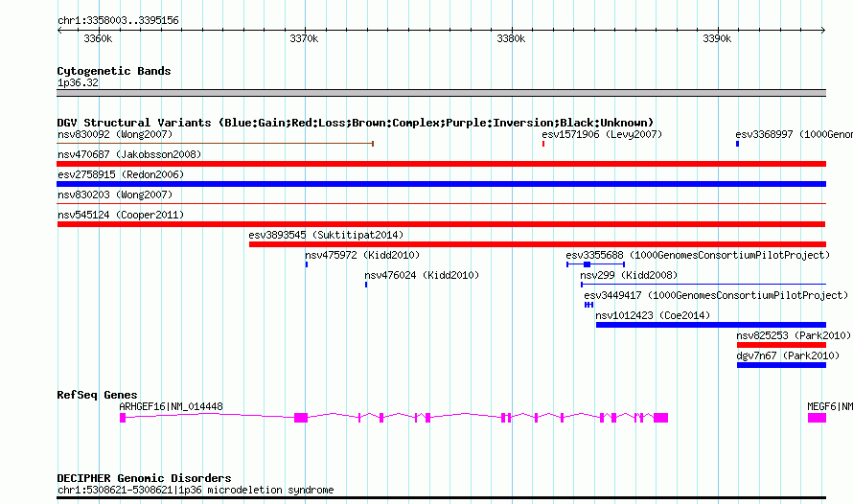Click the Cytogenetic Bands track title
This screenshot has width=853, height=504.
pyautogui.click(x=114, y=71)
